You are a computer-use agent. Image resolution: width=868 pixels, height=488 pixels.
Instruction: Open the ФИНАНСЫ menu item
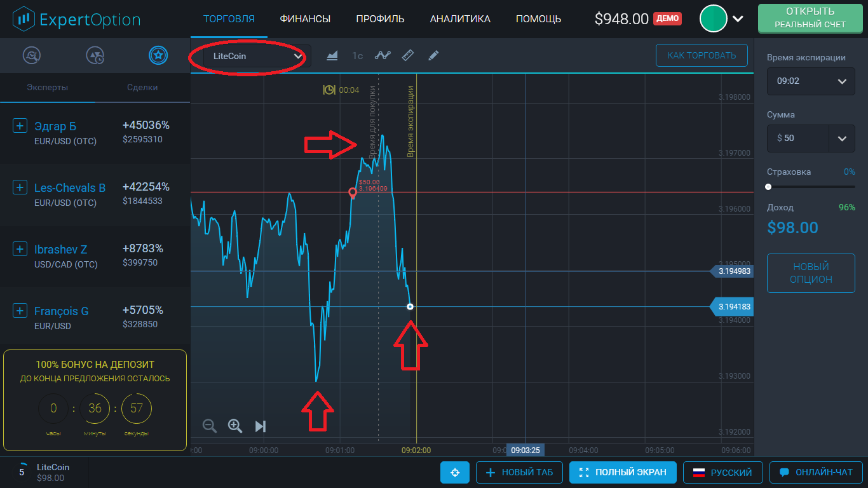(x=305, y=19)
